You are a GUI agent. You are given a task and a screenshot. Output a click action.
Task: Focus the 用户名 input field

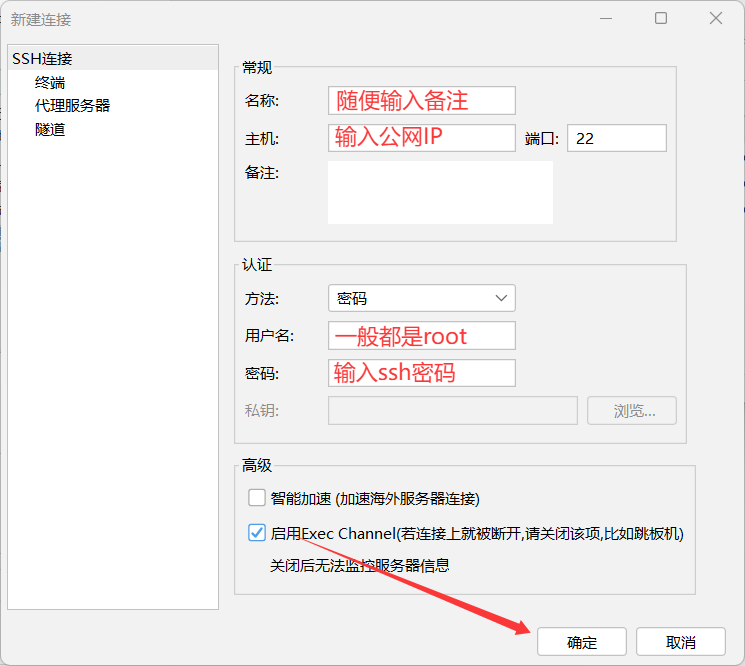point(421,335)
